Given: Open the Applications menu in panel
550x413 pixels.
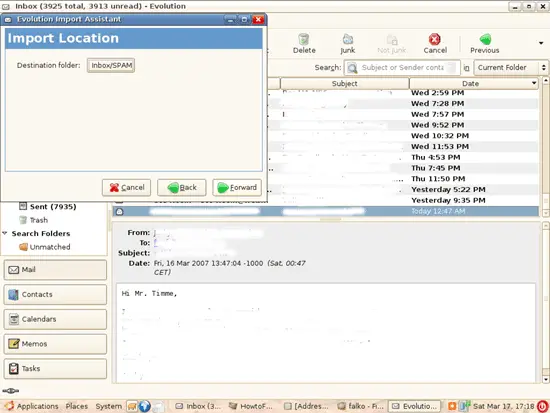Looking at the screenshot, I should pyautogui.click(x=32, y=406).
